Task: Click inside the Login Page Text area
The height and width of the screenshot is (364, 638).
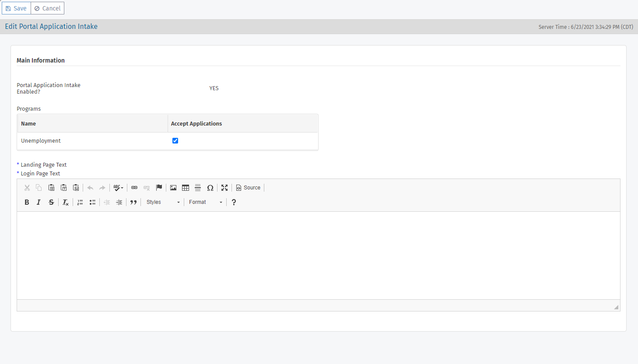Action: pos(318,255)
